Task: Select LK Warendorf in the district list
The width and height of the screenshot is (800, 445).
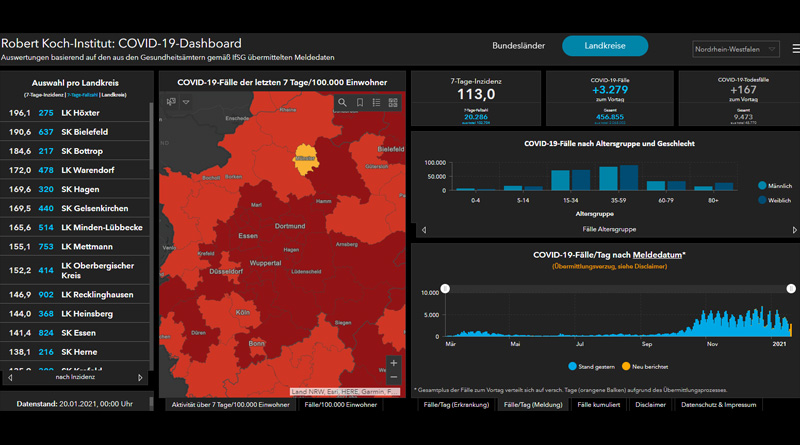Action: pos(75,170)
